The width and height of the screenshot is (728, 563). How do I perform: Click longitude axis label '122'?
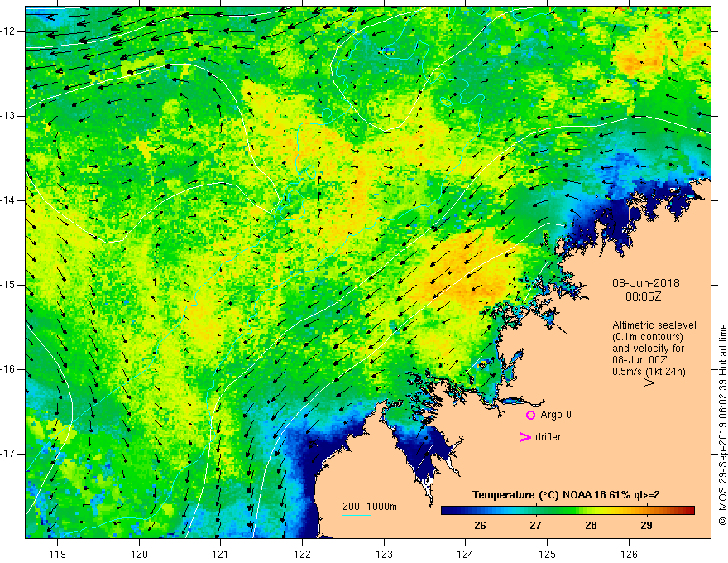tap(302, 554)
